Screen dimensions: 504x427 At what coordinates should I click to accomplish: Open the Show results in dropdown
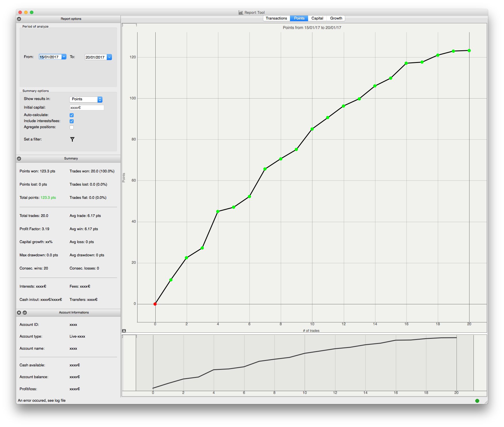86,99
